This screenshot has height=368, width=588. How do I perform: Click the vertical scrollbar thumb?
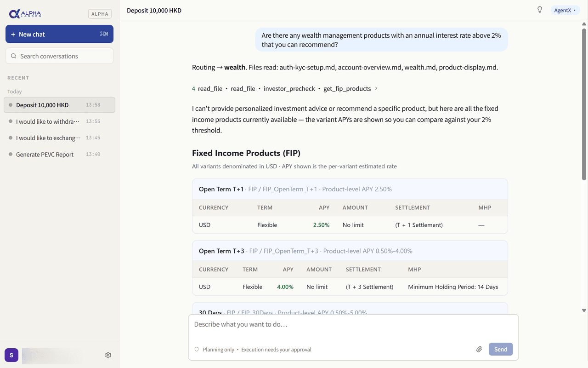584,103
